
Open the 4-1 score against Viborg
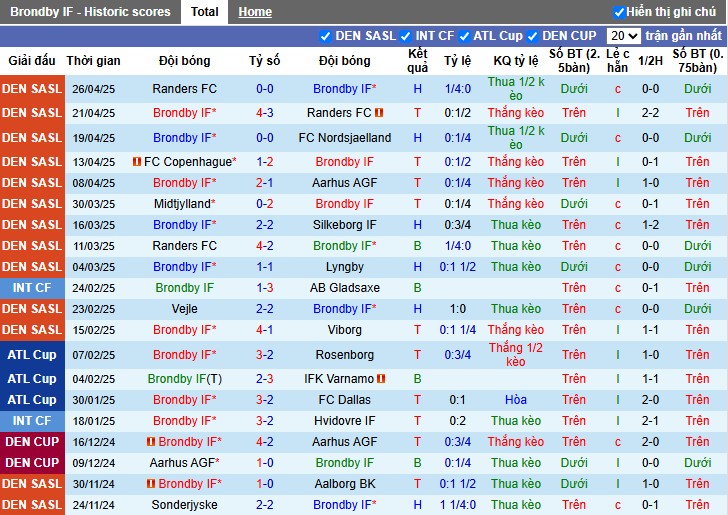tap(265, 330)
